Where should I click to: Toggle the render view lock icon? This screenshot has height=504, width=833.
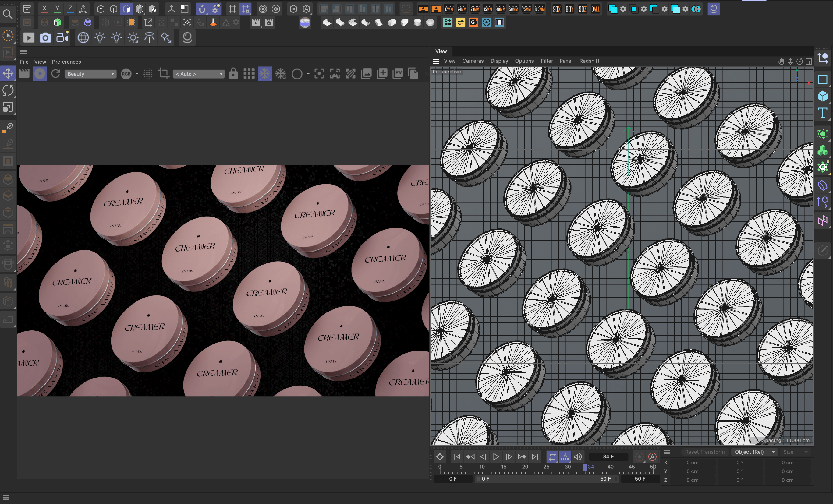233,74
